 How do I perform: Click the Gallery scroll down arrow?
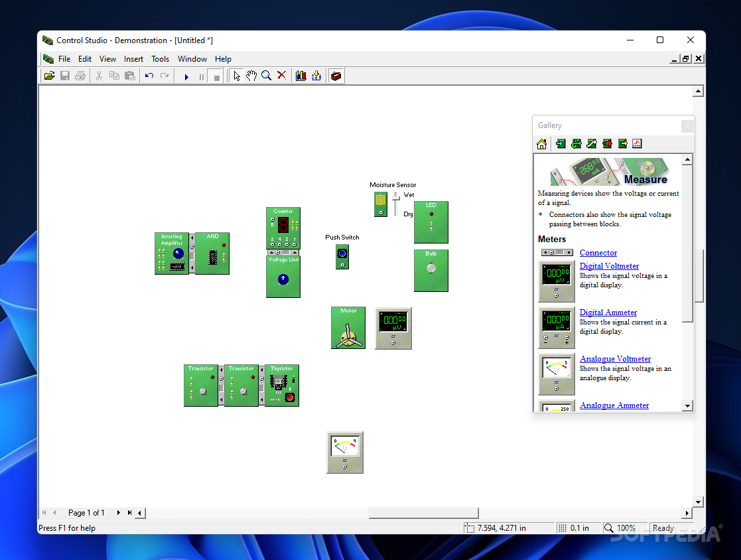click(688, 405)
